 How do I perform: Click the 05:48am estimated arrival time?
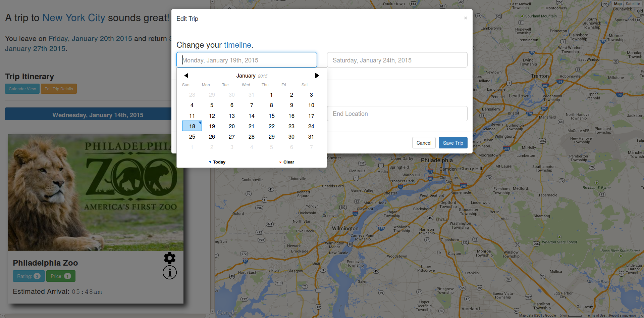pos(87,292)
